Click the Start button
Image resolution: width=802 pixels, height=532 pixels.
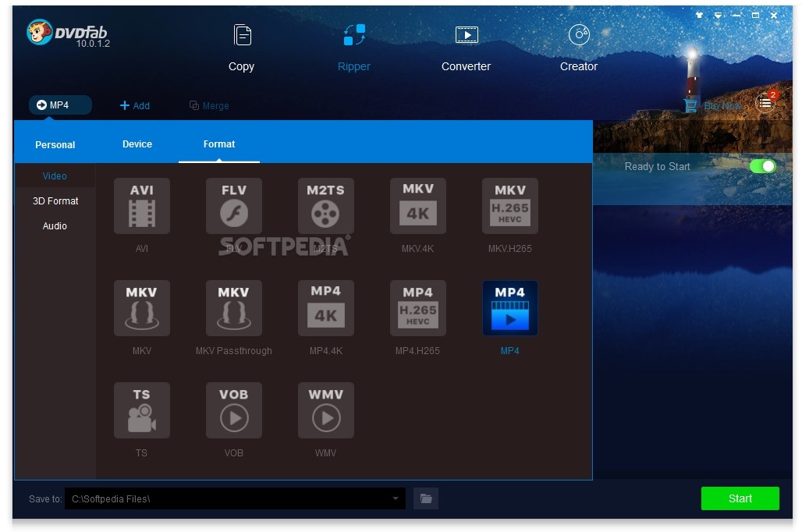coord(740,498)
